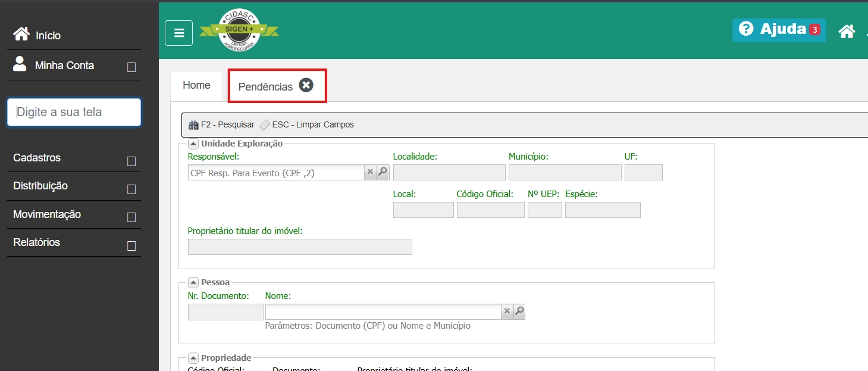This screenshot has width=868, height=371.
Task: Go to Início in the sidebar
Action: (48, 36)
